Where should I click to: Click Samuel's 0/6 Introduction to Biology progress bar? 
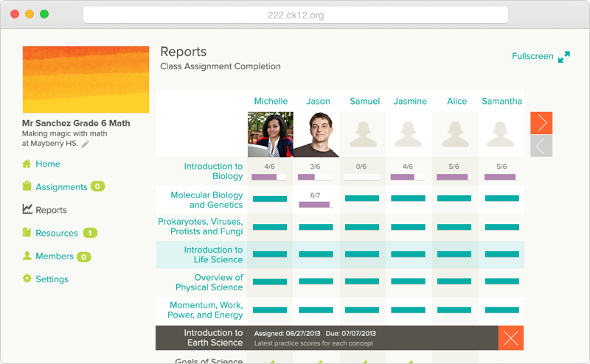[x=361, y=177]
